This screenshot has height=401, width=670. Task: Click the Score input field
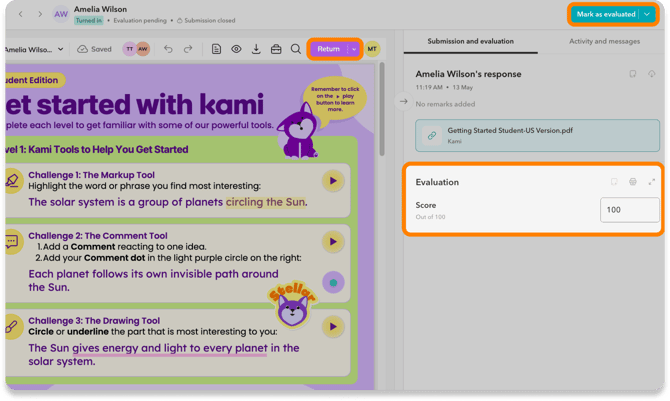[629, 210]
